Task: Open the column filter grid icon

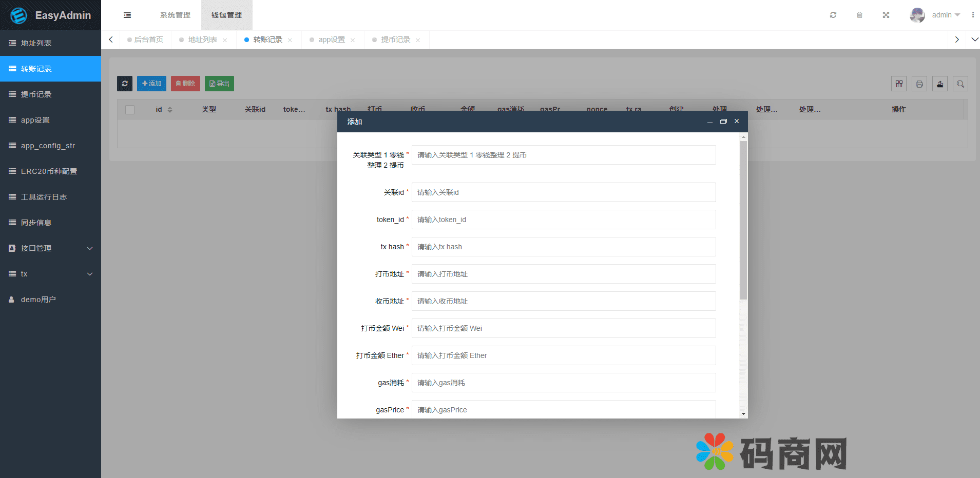Action: tap(899, 84)
